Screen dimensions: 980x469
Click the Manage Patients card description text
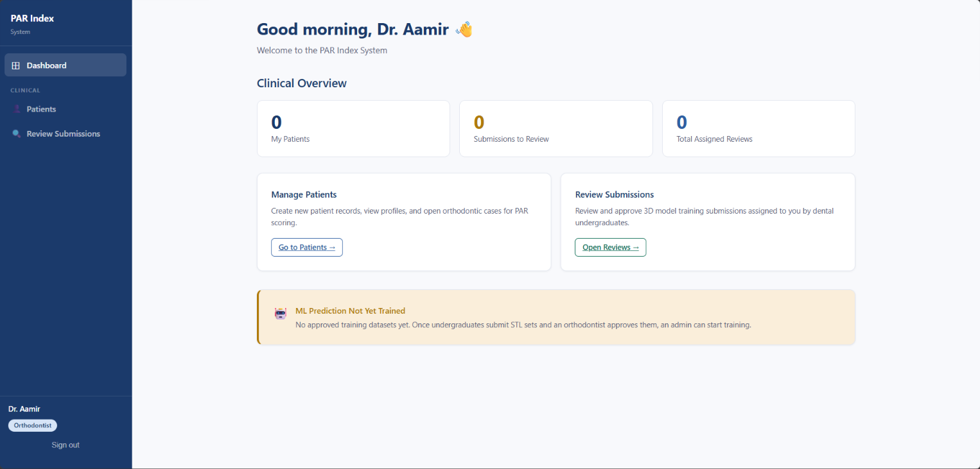[x=399, y=217]
